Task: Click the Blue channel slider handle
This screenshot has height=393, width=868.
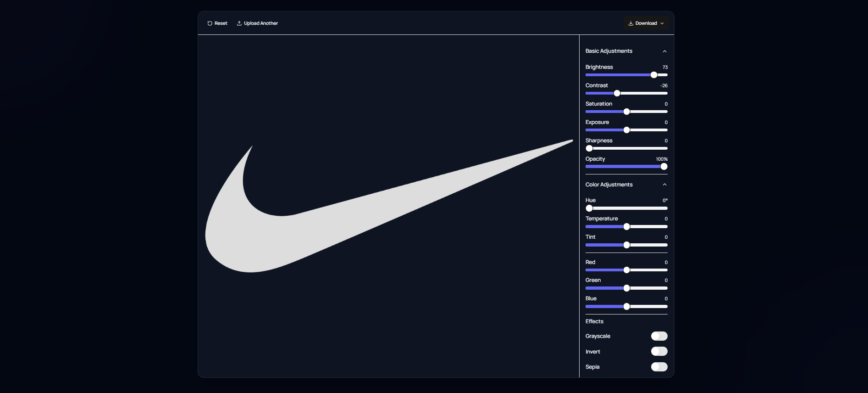Action: [x=627, y=307]
